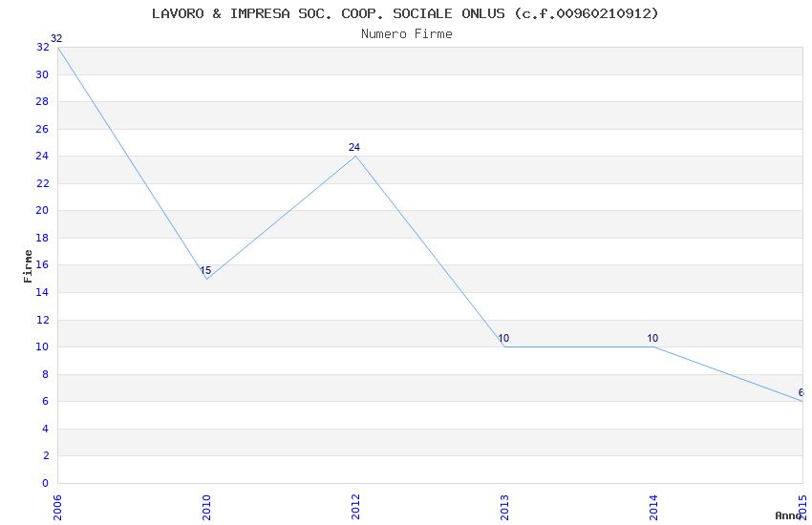The height and width of the screenshot is (525, 812).
Task: Click the data point labeled 15
Action: click(x=206, y=278)
